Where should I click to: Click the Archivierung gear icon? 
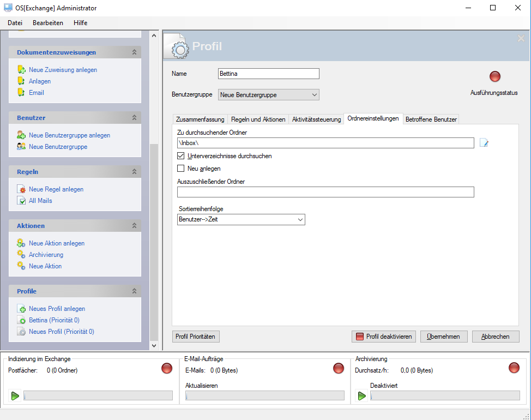pos(21,255)
